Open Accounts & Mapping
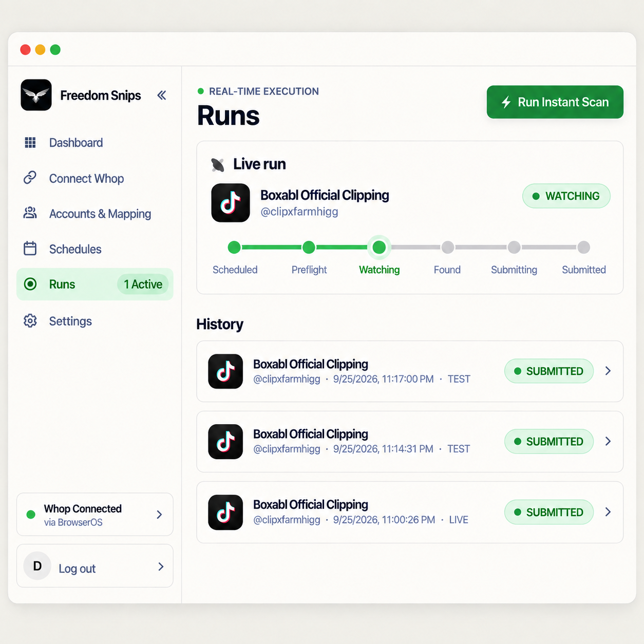The height and width of the screenshot is (644, 644). coord(100,214)
